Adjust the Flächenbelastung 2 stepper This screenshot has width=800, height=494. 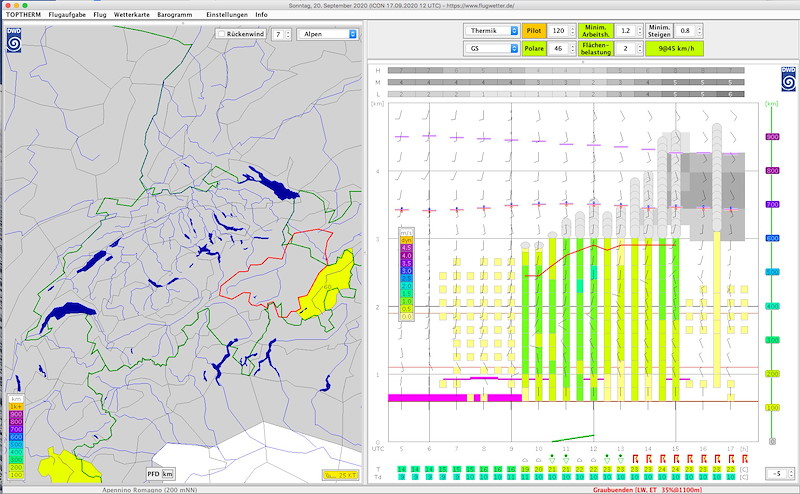pos(640,48)
